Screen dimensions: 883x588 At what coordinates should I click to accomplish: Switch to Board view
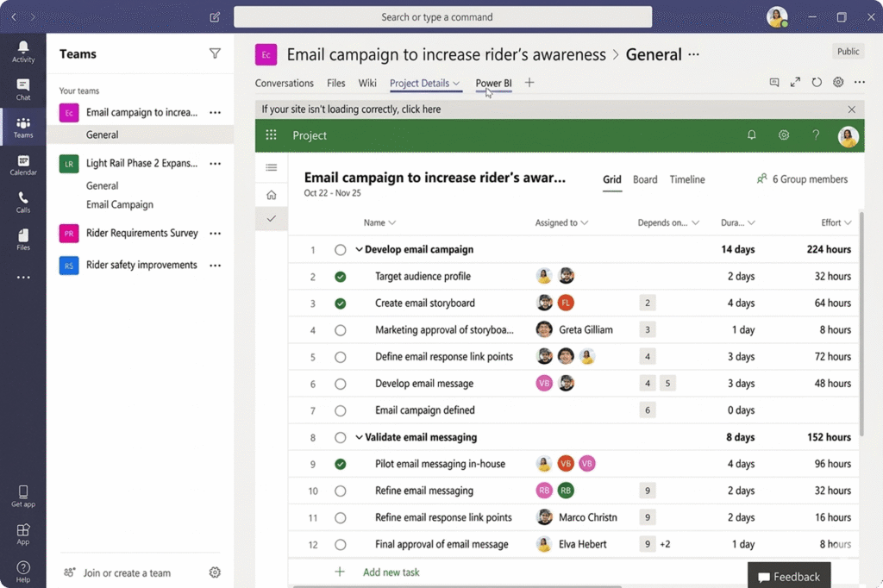(x=645, y=179)
